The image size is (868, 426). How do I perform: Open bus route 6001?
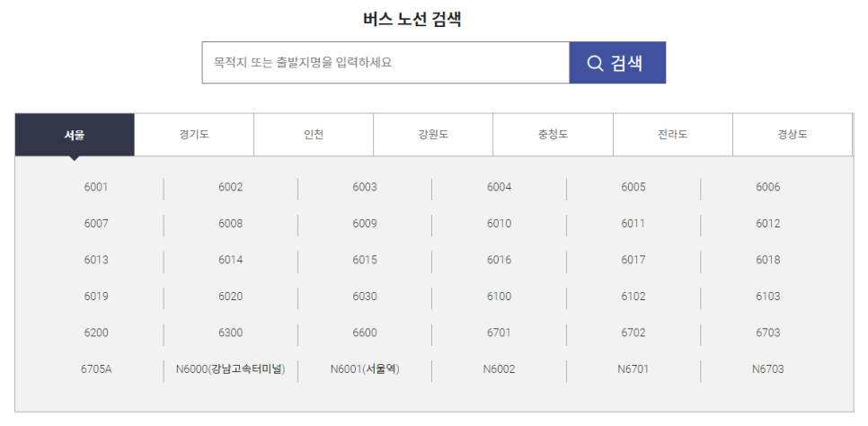[x=96, y=188]
